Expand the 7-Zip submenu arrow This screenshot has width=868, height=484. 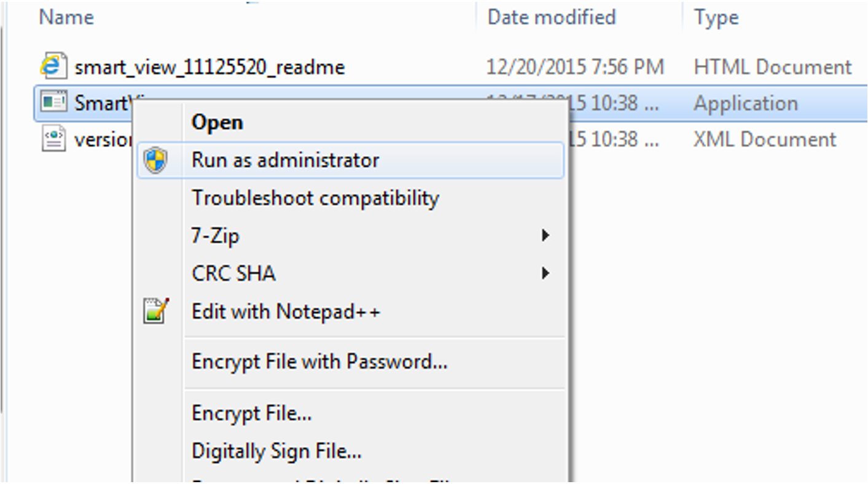coord(544,235)
